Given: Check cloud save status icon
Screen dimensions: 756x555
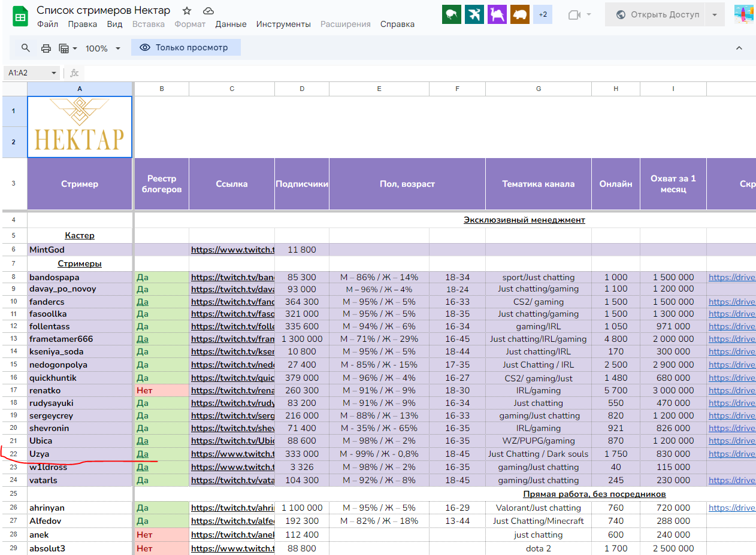Looking at the screenshot, I should (x=208, y=11).
